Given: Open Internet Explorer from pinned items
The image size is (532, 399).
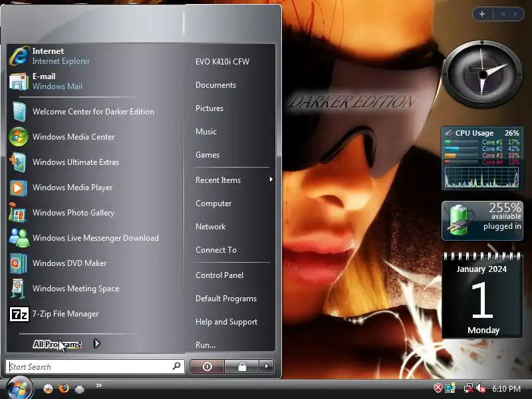Looking at the screenshot, I should click(x=19, y=56).
